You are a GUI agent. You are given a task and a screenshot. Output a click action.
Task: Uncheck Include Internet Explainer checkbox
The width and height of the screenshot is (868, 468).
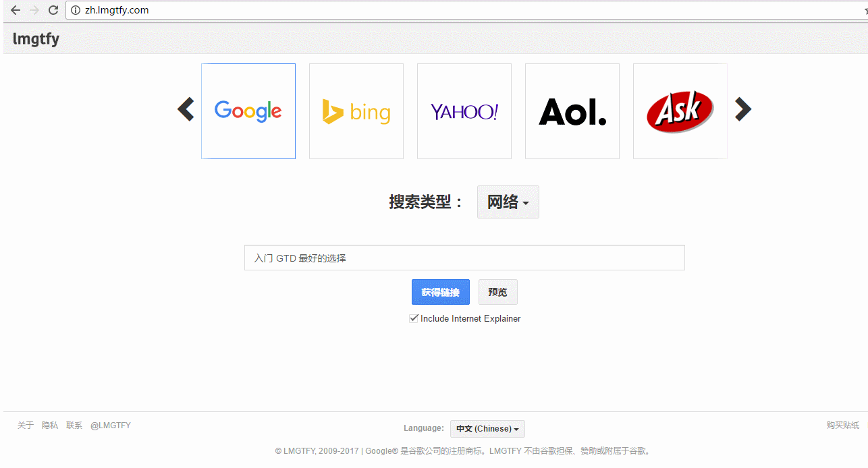(x=414, y=318)
